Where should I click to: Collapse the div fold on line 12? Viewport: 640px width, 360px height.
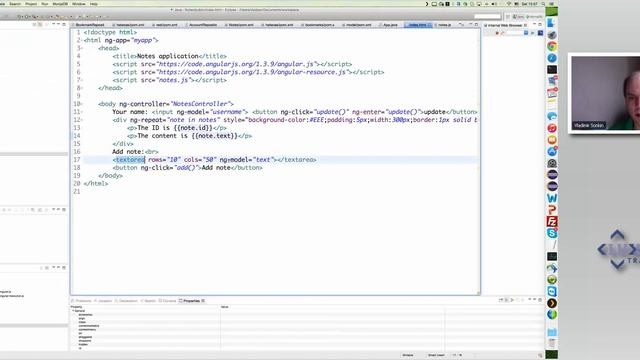81,120
